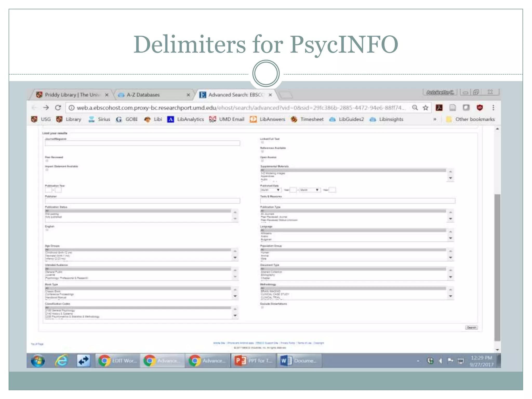Check Exclude Dissertations checkbox

click(262, 307)
